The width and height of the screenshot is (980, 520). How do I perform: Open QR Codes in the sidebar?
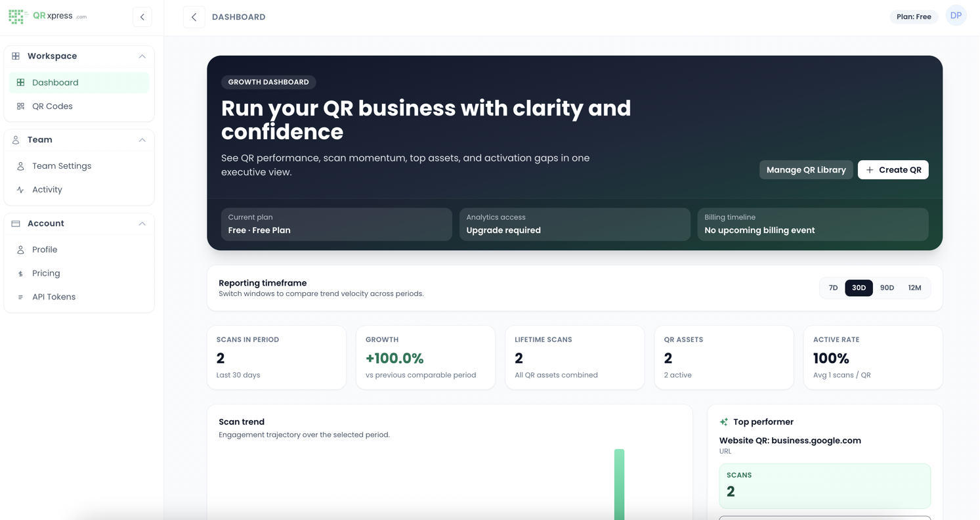click(79, 106)
